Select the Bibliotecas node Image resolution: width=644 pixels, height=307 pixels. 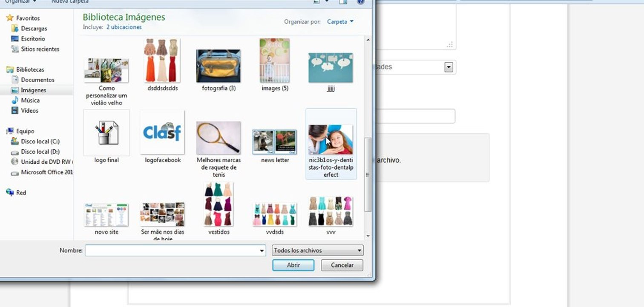[30, 70]
